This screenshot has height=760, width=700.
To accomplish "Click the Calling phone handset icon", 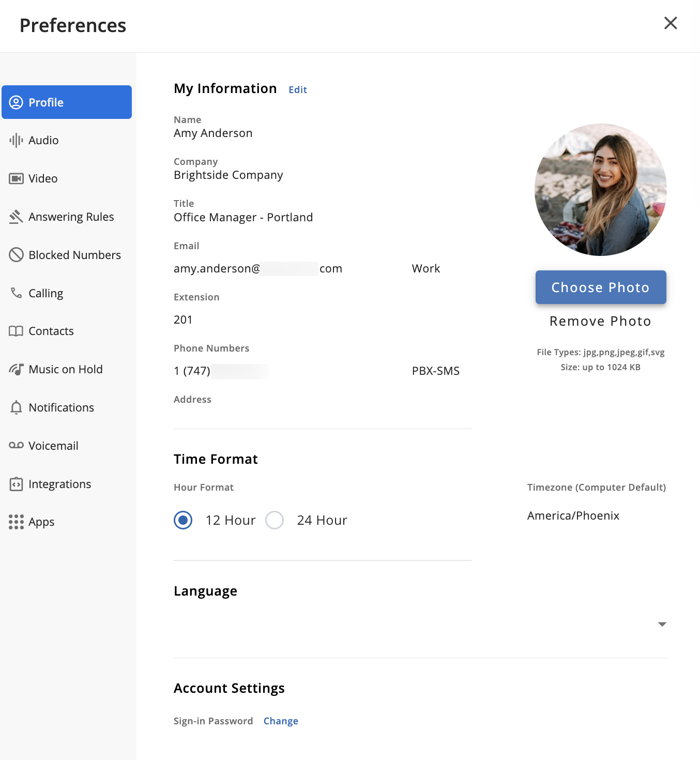I will (x=16, y=293).
